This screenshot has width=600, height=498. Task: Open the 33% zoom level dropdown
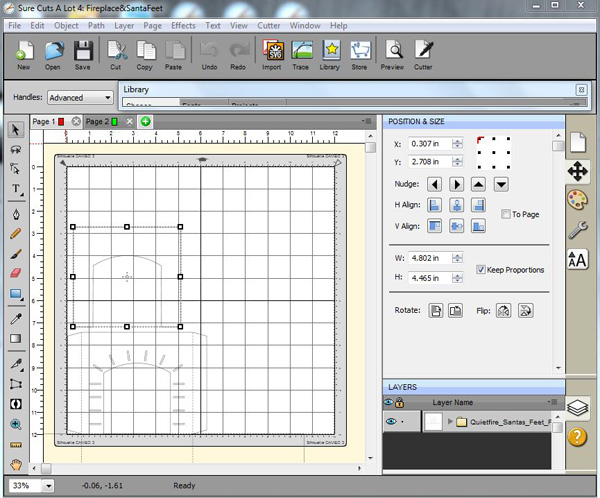tap(48, 485)
